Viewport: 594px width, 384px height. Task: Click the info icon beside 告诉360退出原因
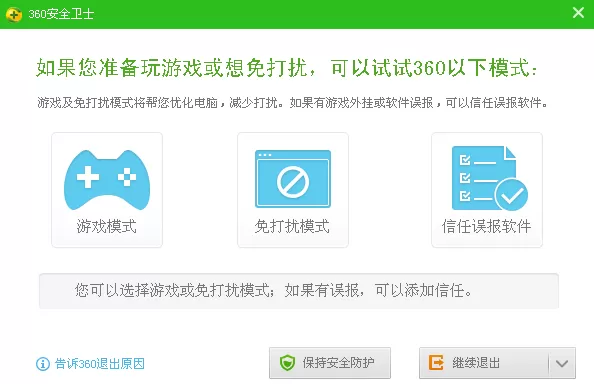43,364
